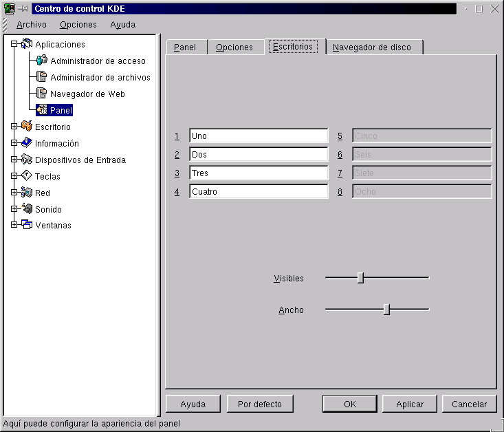Open the Archivo menu
504x432 pixels.
(32, 25)
